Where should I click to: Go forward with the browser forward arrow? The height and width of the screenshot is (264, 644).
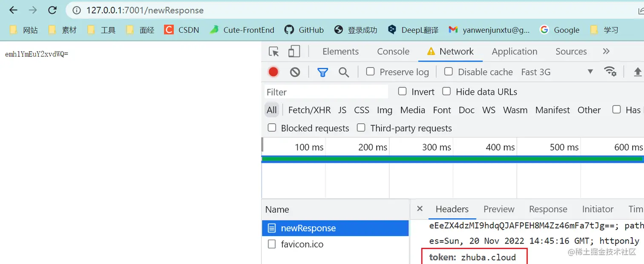pyautogui.click(x=33, y=10)
